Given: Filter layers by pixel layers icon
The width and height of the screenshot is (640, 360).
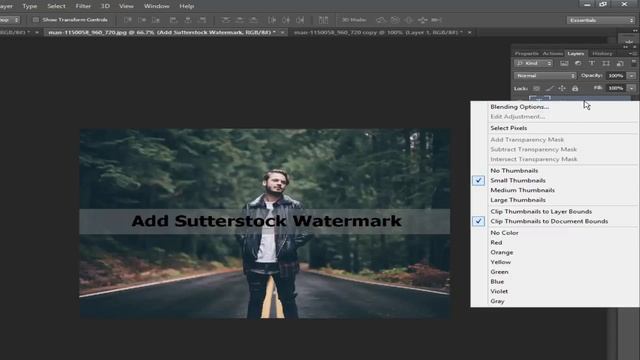Looking at the screenshot, I should tap(564, 63).
